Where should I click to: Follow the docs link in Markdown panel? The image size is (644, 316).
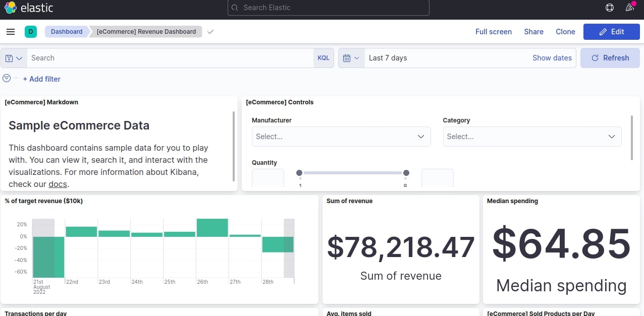click(x=58, y=184)
